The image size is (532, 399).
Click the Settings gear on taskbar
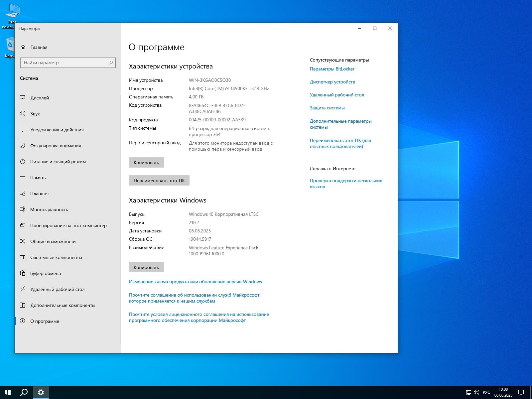(x=41, y=392)
